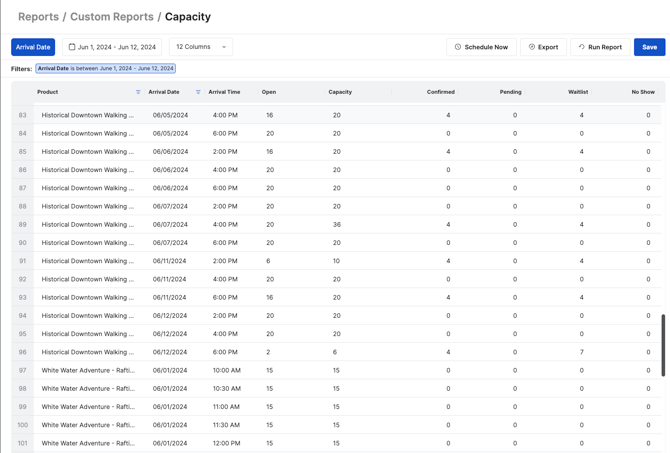The width and height of the screenshot is (670, 453).
Task: Click the Confirmed column header
Action: coord(441,92)
